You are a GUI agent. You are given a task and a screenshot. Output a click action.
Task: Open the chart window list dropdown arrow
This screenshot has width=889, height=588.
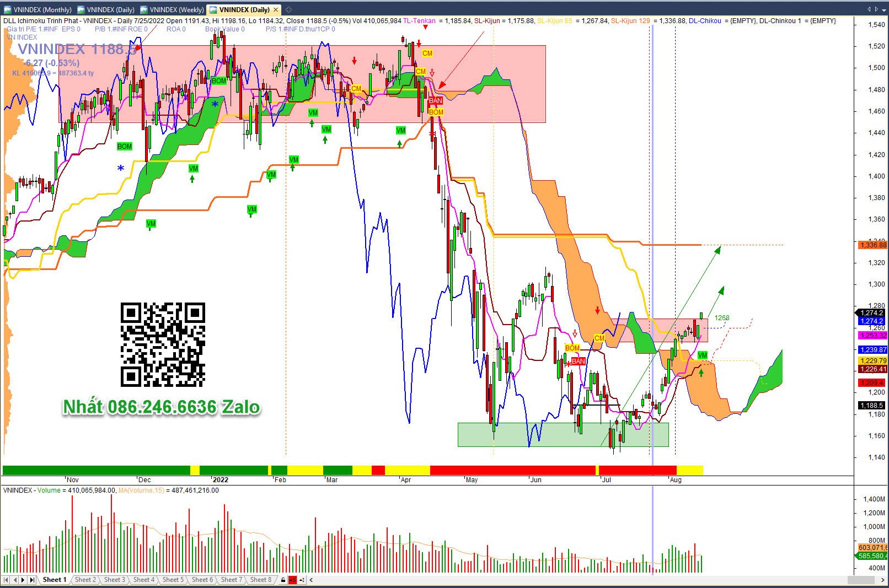click(884, 9)
